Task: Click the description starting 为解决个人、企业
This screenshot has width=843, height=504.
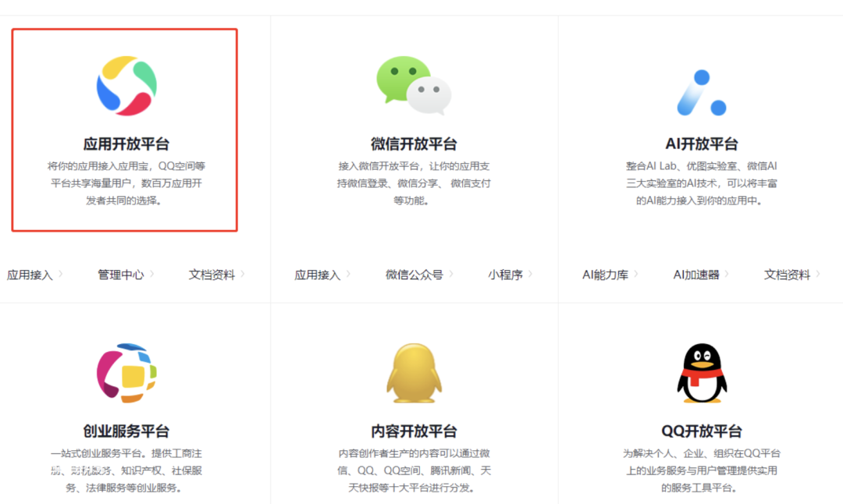Action: (702, 470)
